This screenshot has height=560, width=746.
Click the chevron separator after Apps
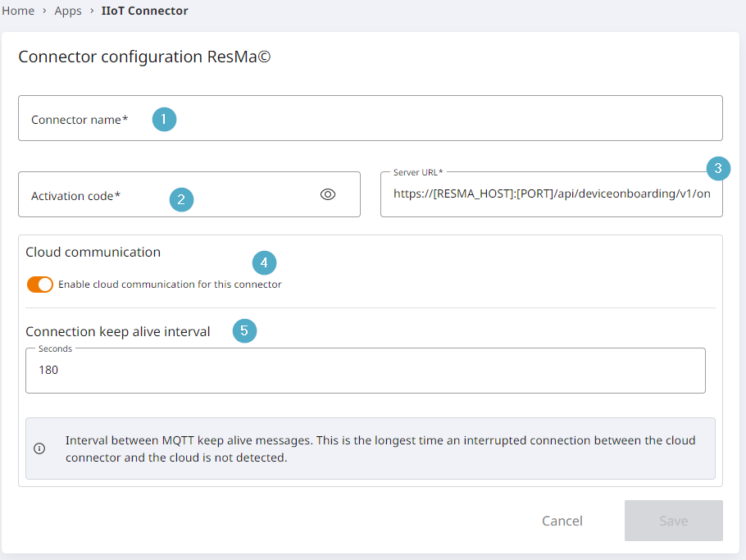pos(92,11)
